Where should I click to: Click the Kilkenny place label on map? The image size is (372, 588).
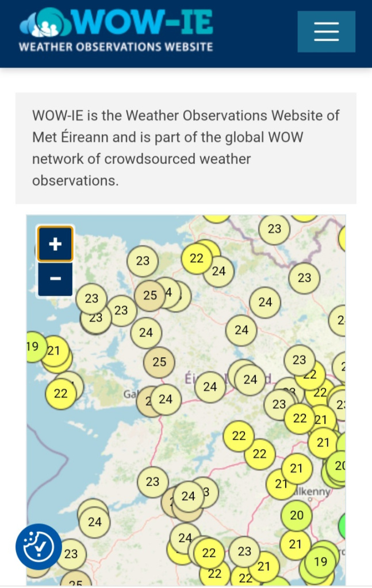[x=312, y=492]
